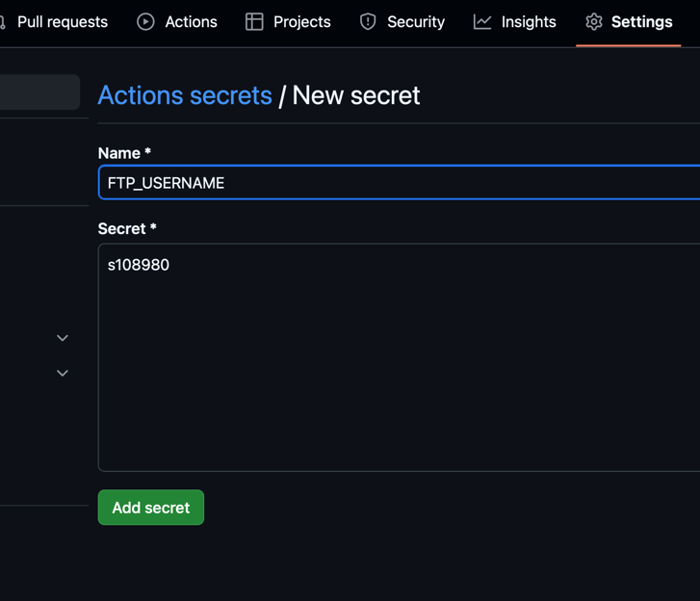Expand the second sidebar chevron
Image resolution: width=700 pixels, height=601 pixels.
63,373
